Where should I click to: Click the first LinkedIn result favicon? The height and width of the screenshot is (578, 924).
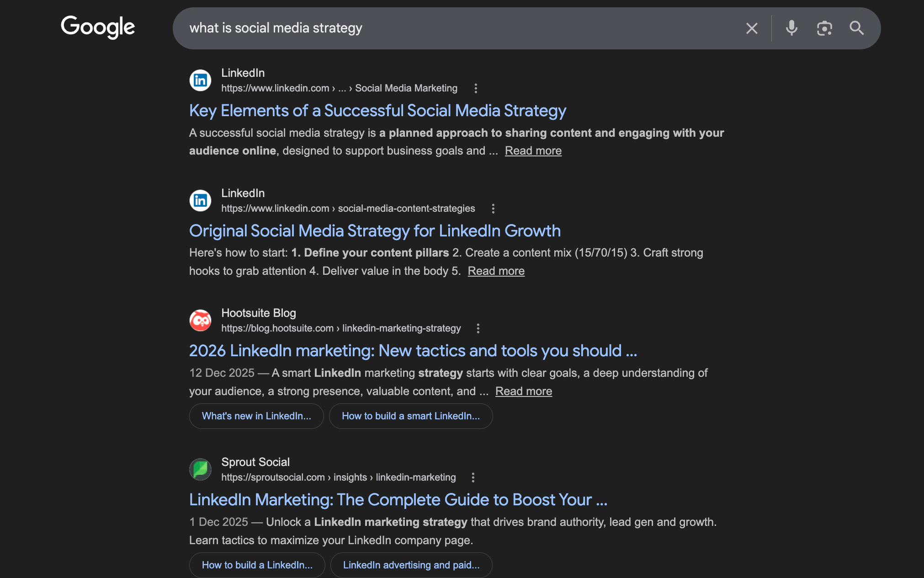click(x=200, y=80)
